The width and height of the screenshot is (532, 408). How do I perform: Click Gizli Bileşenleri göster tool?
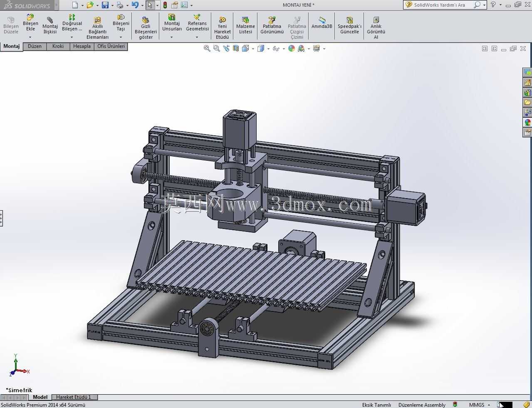tap(146, 28)
